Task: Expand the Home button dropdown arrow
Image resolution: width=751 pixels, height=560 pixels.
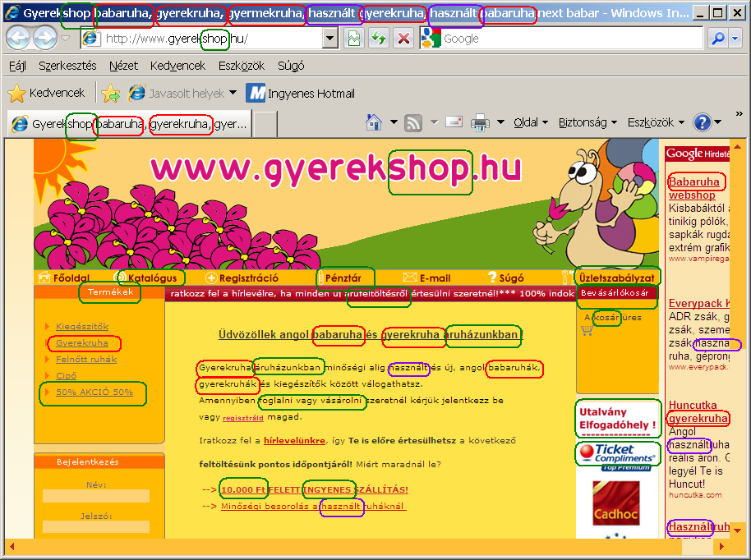Action: [394, 122]
